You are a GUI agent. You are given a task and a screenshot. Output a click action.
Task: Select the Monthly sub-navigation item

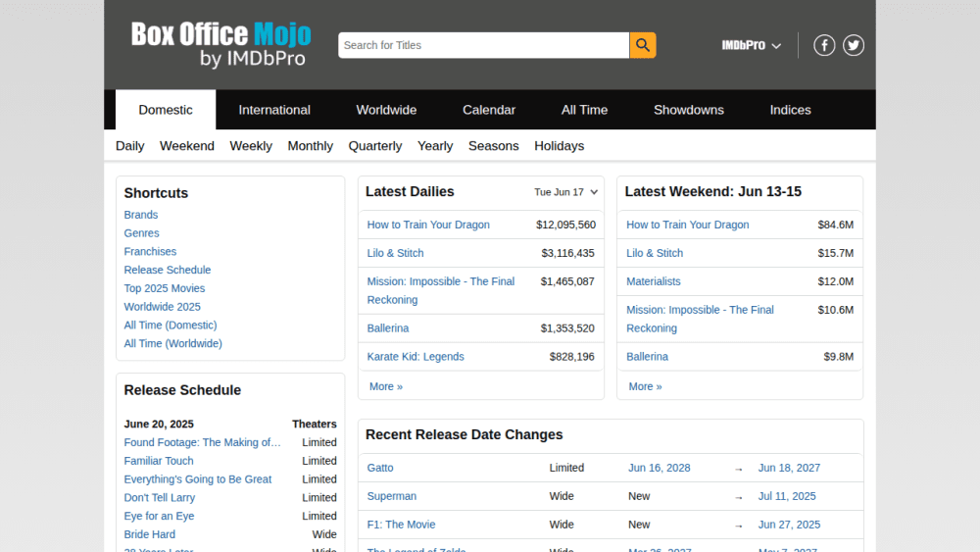310,146
